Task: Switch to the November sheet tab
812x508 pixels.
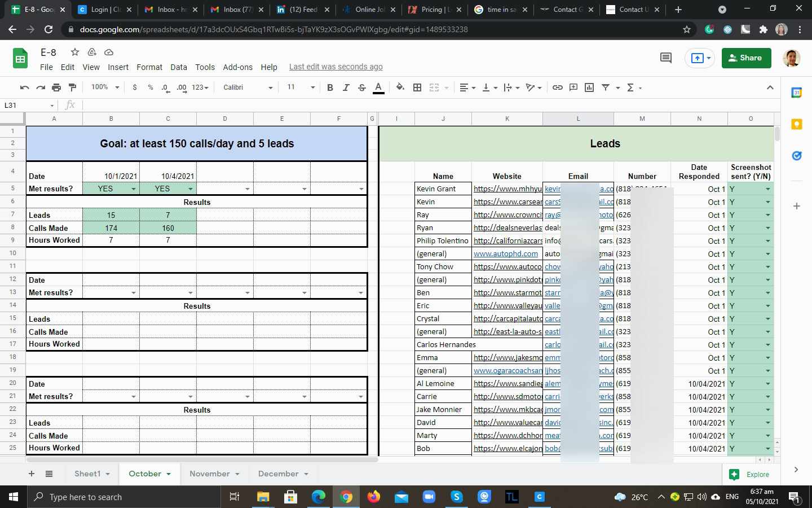Action: 214,474
